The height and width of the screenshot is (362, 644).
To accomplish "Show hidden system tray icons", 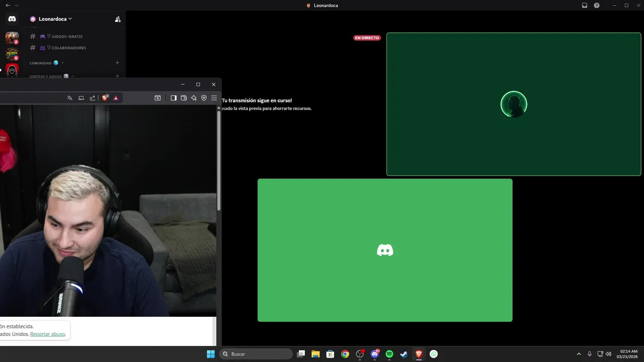I will click(579, 354).
